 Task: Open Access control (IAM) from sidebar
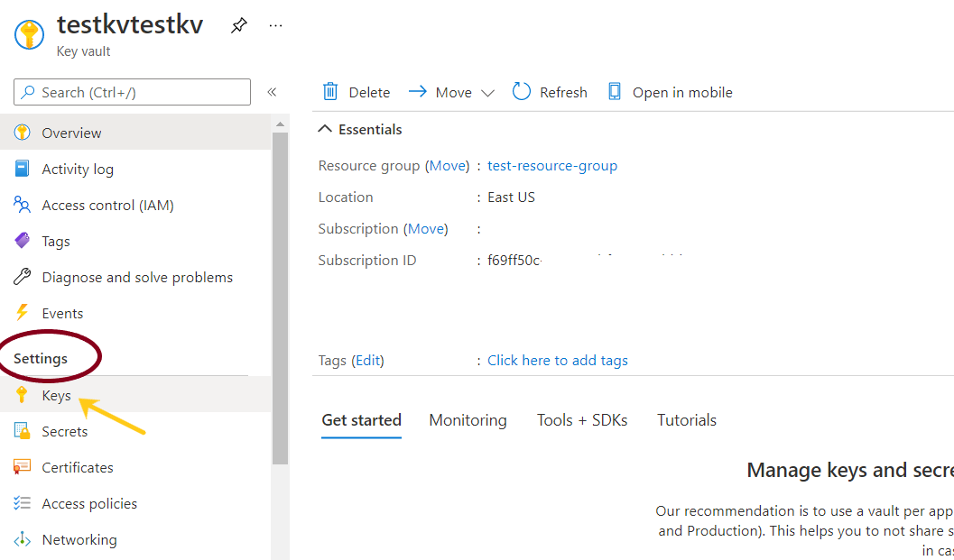(107, 206)
